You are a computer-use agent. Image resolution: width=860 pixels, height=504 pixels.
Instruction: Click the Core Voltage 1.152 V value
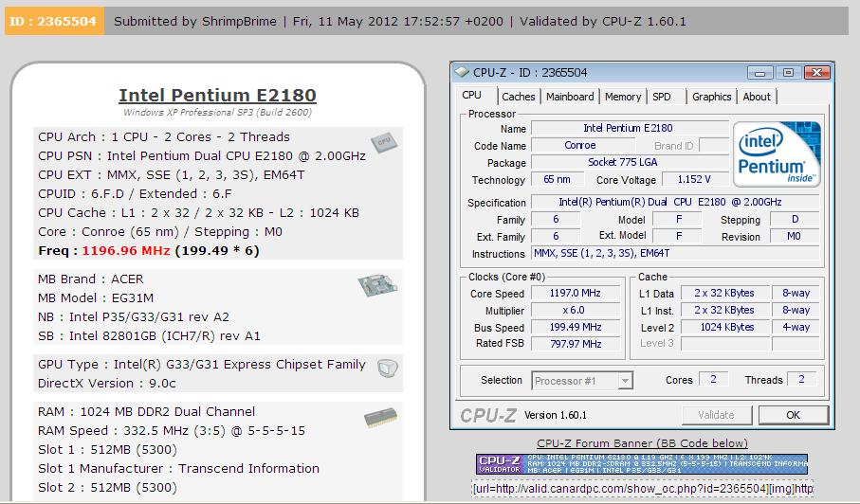(694, 180)
